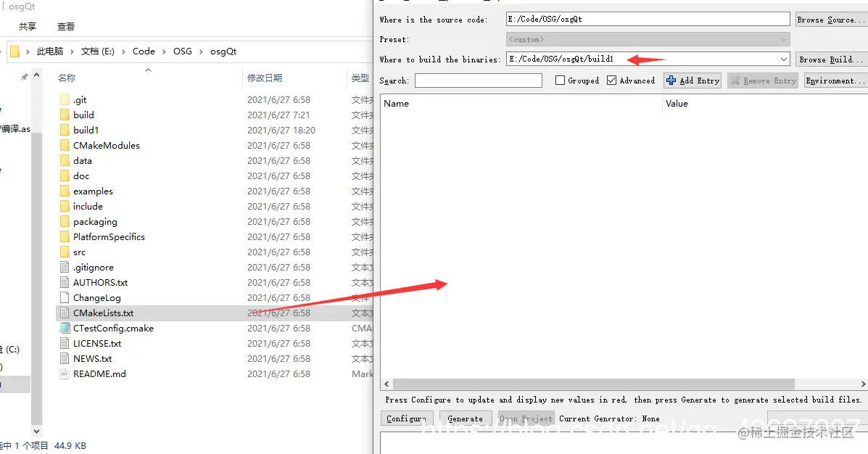The image size is (868, 454).
Task: Click the address bar folder icon
Action: (15, 51)
